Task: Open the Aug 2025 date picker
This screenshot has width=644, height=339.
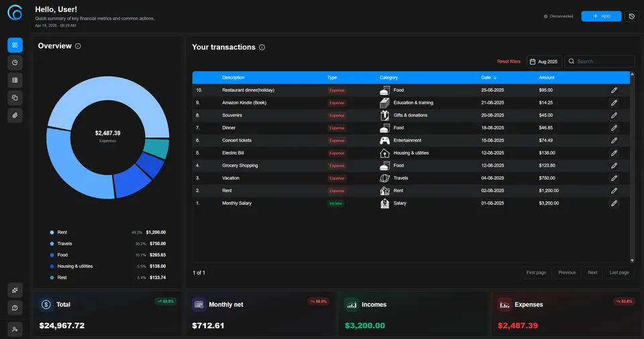Action: coord(544,62)
